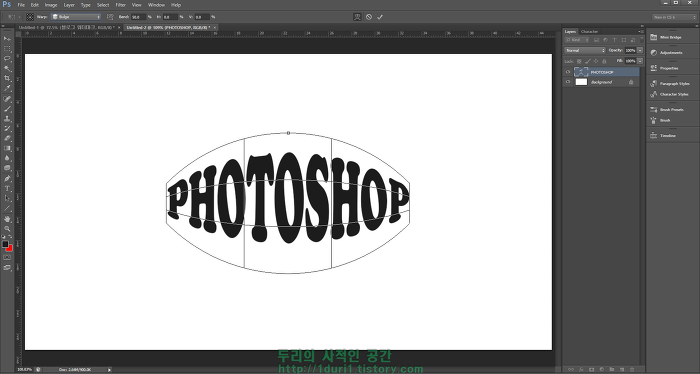Image resolution: width=700 pixels, height=374 pixels.
Task: Select the Crop tool
Action: pyautogui.click(x=7, y=79)
